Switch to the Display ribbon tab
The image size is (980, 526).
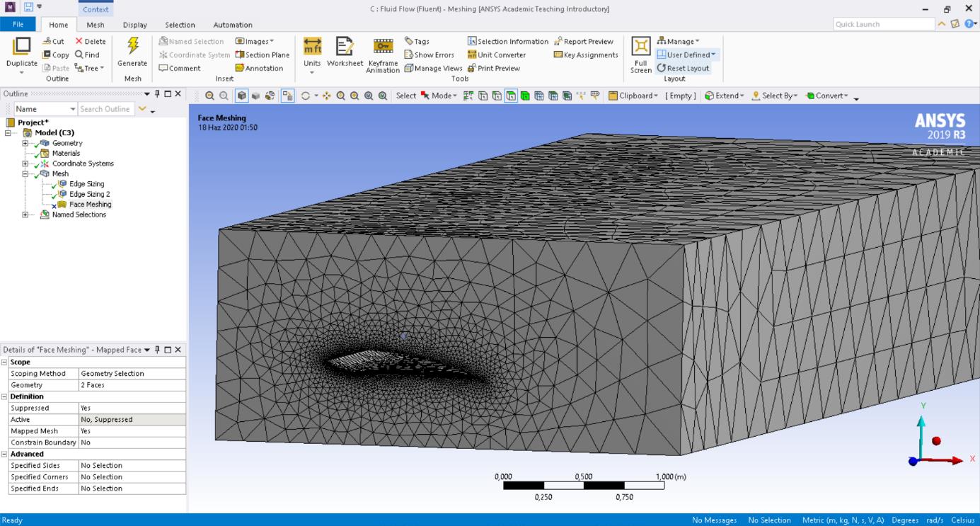click(x=134, y=25)
